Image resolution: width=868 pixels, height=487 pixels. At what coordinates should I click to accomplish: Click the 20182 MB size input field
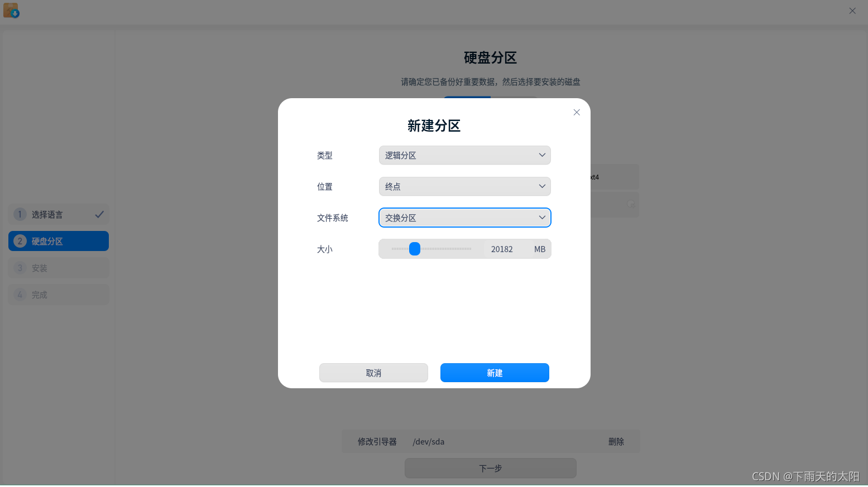[501, 249]
